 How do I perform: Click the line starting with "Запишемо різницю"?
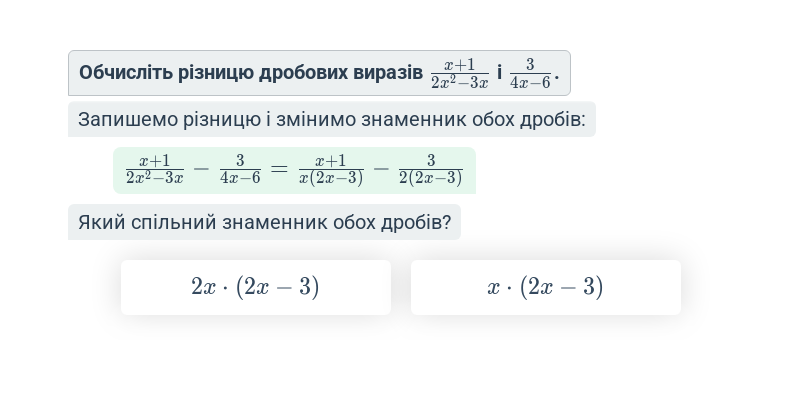(332, 119)
